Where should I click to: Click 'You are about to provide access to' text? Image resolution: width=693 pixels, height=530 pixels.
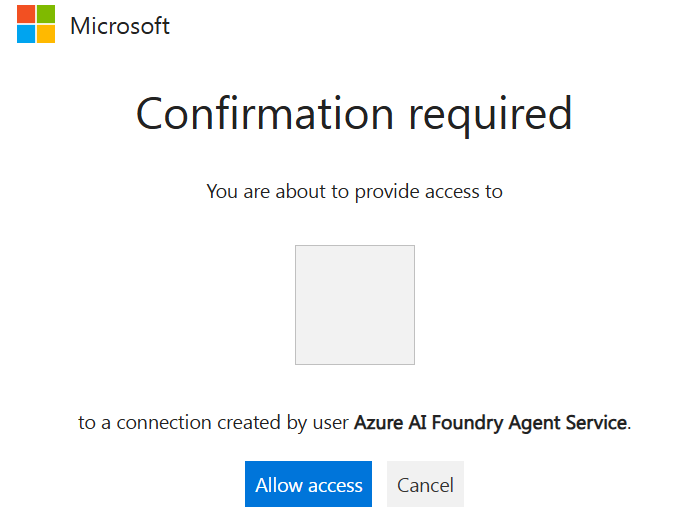[x=354, y=192]
